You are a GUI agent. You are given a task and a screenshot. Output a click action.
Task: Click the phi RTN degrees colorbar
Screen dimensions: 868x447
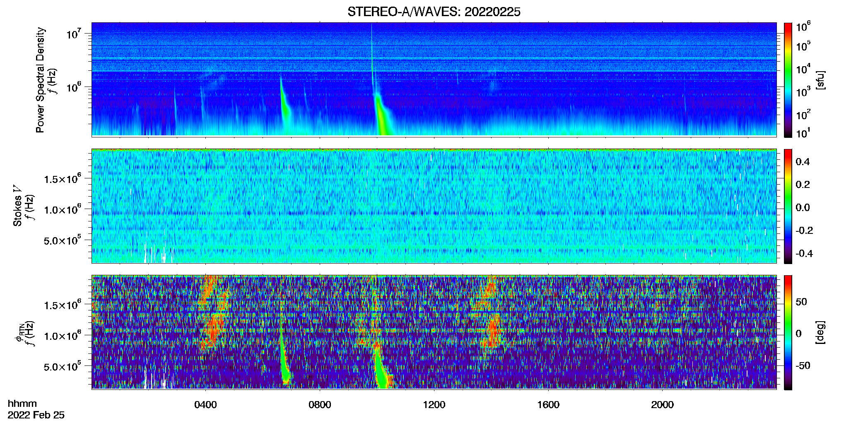(x=788, y=332)
